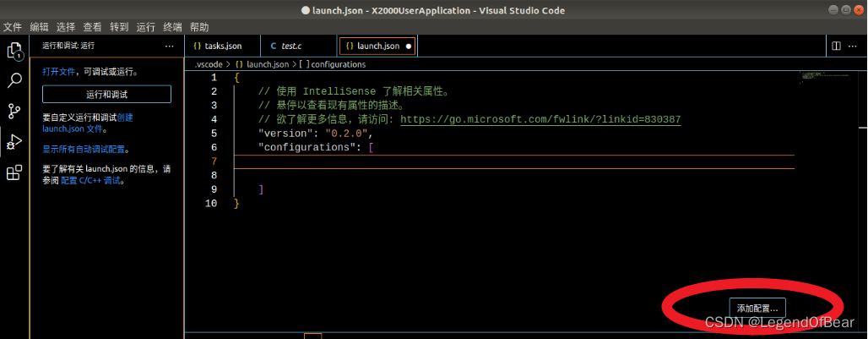868x339 pixels.
Task: Select the launch.json breadcrumb segment
Action: tap(262, 64)
